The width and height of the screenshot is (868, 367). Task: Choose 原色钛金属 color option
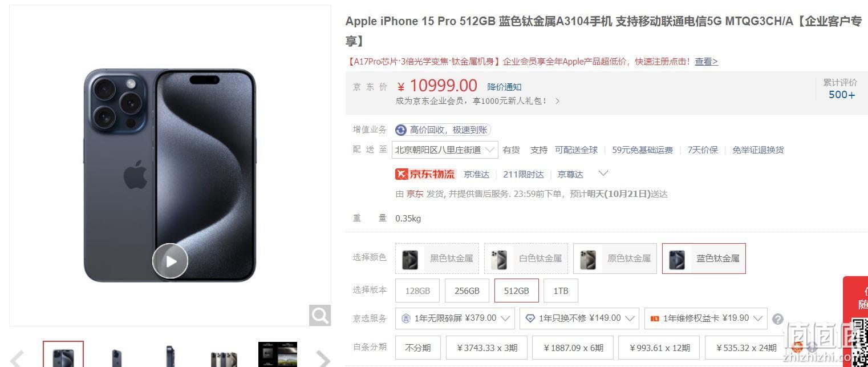click(615, 259)
